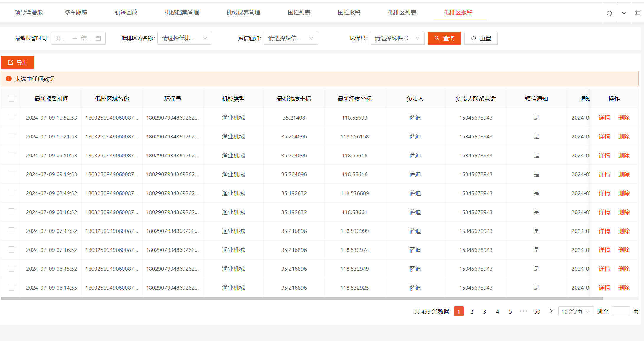Check the row dated 2024-07-09 09:50:53

tap(11, 155)
